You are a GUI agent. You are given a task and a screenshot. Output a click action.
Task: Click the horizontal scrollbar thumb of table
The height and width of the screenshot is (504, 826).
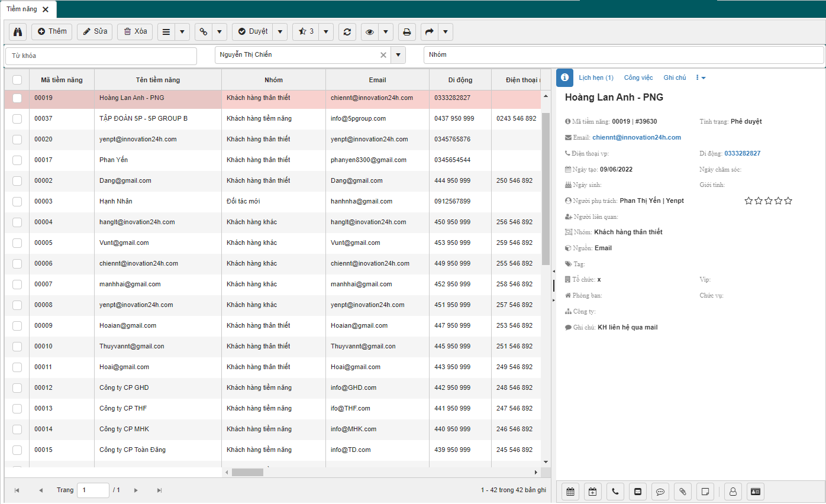247,473
